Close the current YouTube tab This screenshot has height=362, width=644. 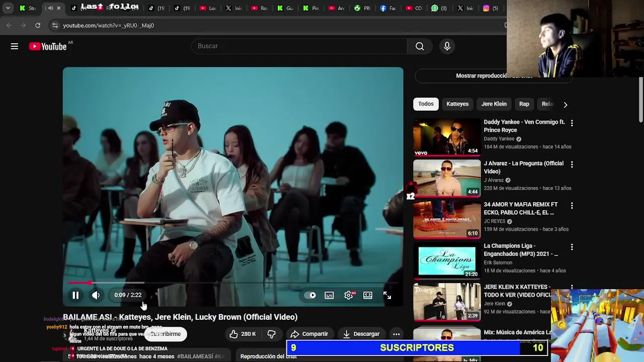click(58, 8)
